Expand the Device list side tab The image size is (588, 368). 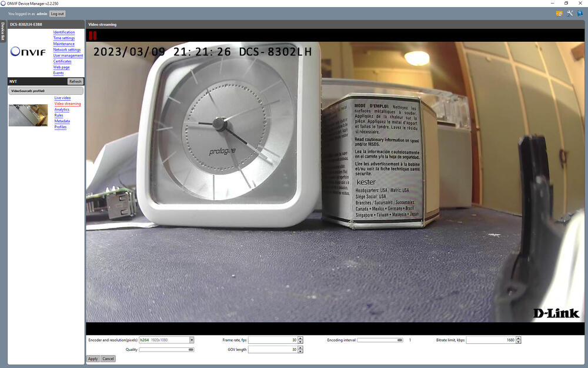[3, 32]
